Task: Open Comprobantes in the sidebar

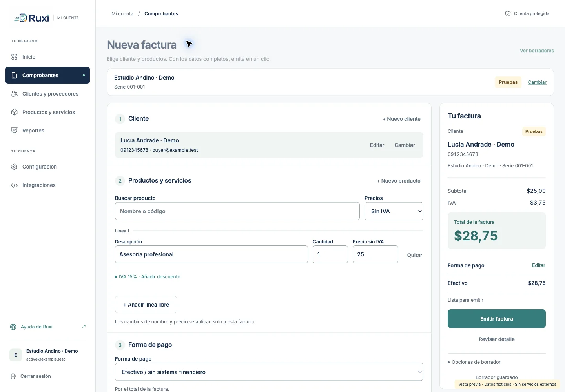Action: click(47, 75)
